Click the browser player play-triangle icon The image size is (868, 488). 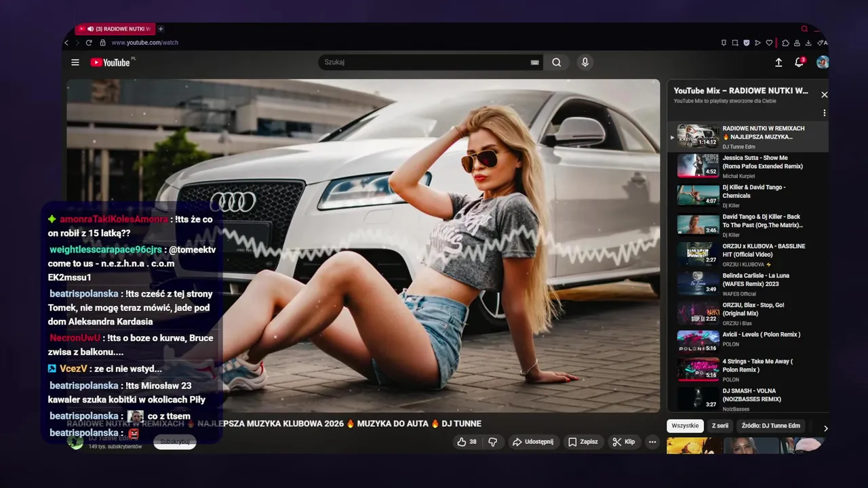pos(757,43)
